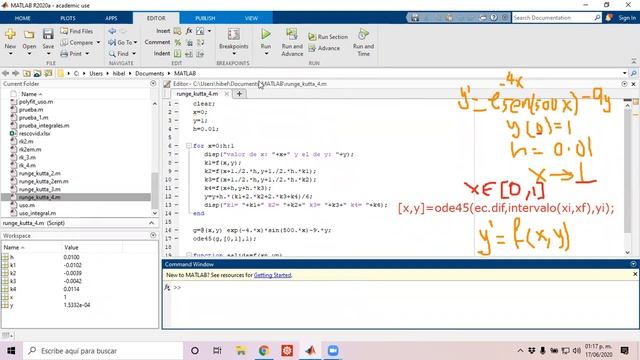Create a new file with the New icon

click(x=10, y=35)
